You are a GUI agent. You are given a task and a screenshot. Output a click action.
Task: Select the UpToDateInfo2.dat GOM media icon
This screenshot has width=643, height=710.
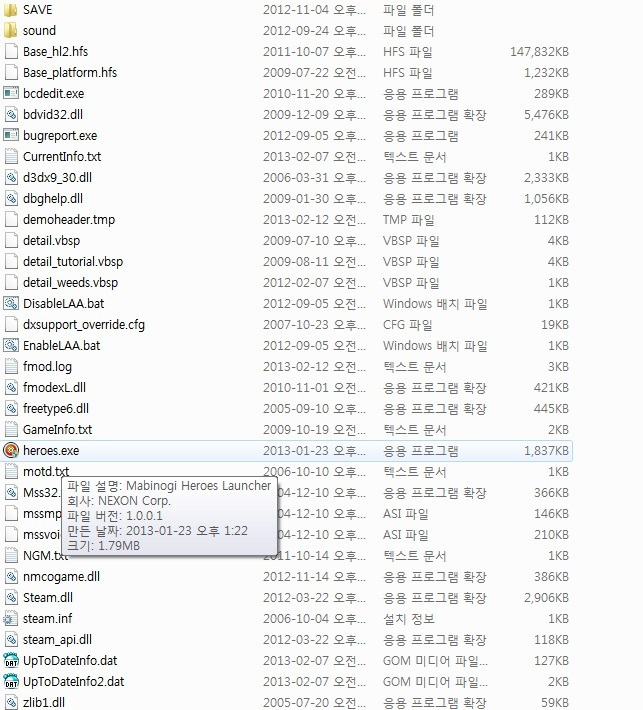click(x=11, y=681)
